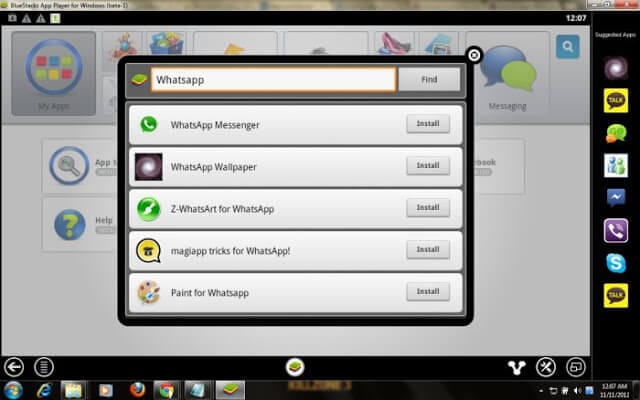Launch Internet Explorer from taskbar
The image size is (640, 400).
pyautogui.click(x=44, y=391)
